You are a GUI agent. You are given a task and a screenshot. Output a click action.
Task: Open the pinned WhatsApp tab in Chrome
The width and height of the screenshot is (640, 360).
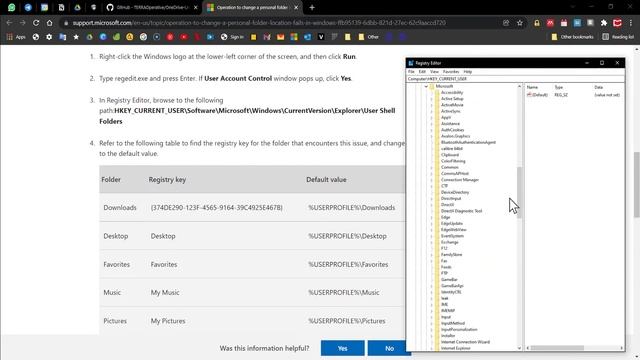pos(11,7)
